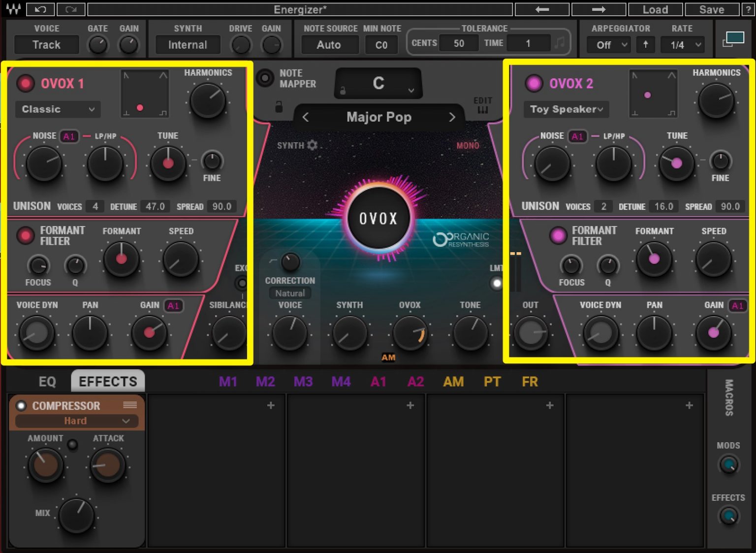
Task: Open the Note Mapper edit keyboard icon
Action: pos(483,109)
